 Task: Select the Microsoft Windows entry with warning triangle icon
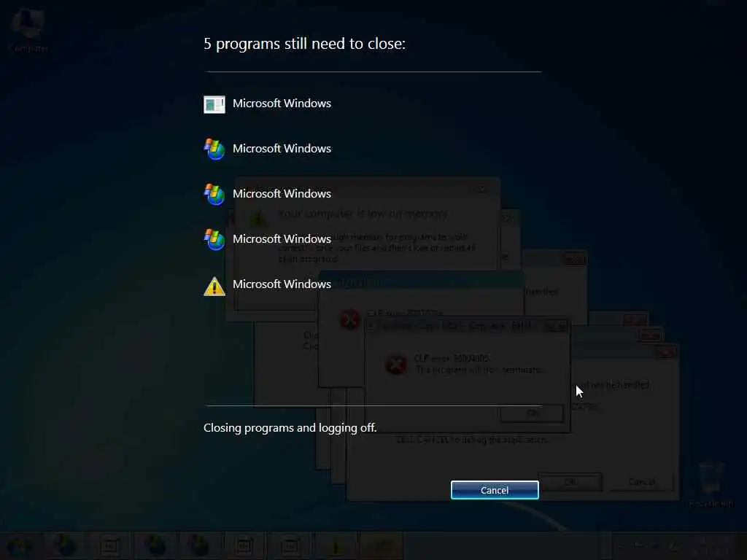point(267,285)
